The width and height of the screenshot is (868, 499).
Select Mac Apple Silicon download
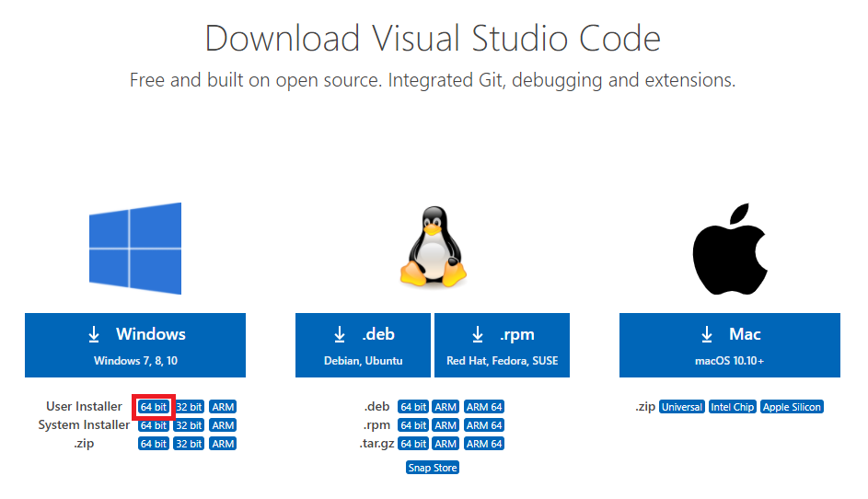click(792, 407)
